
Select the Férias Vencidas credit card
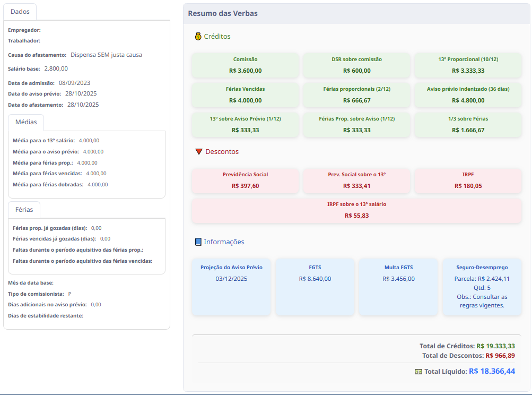point(245,95)
